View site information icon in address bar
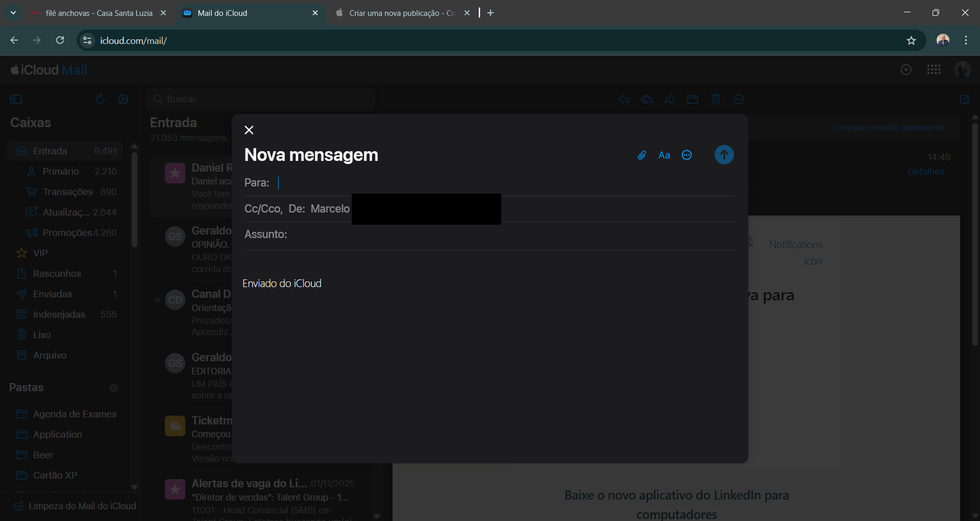The width and height of the screenshot is (980, 521). [87, 40]
